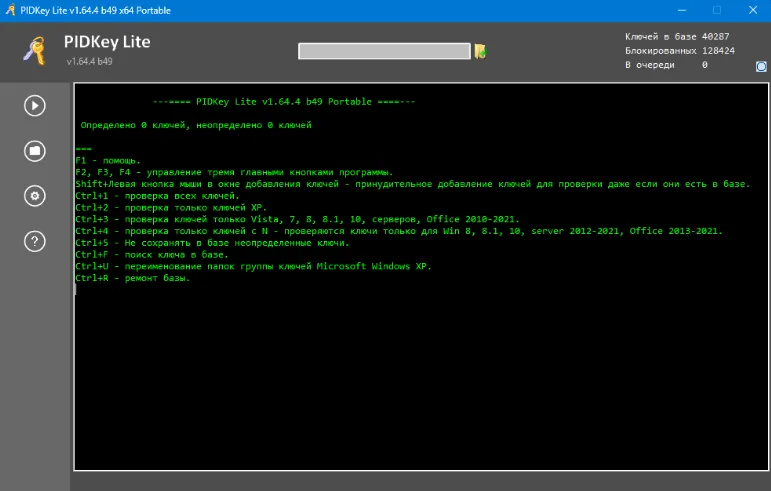Click the 'Ctrl+5 - Не сохранять в базе' line

click(x=212, y=243)
